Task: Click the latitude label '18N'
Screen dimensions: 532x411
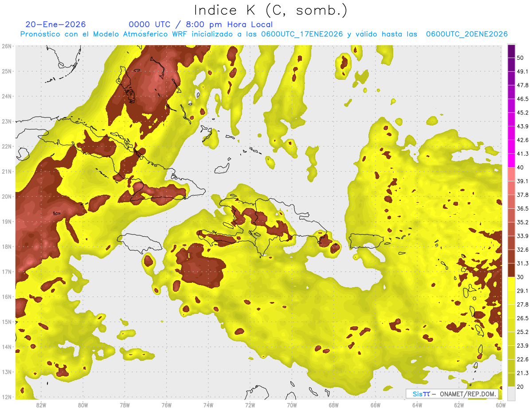Action: [7, 247]
